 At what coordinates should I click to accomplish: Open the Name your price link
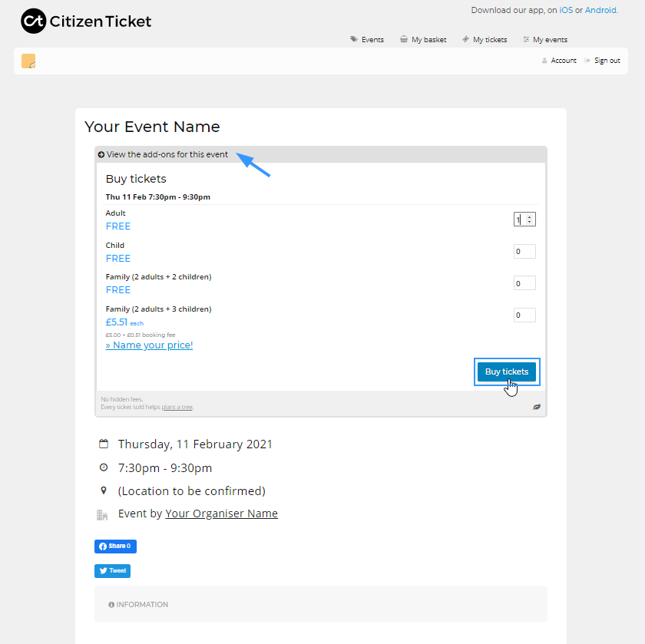click(149, 345)
